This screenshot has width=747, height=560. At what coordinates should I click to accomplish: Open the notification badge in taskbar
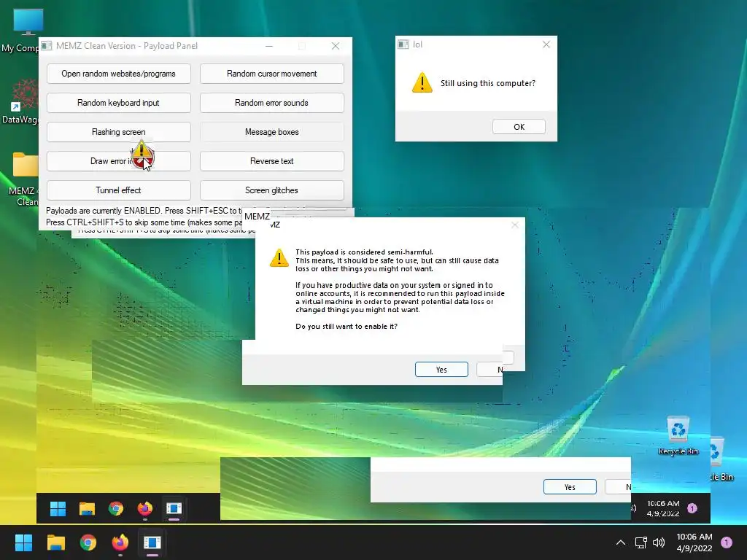[x=727, y=542]
